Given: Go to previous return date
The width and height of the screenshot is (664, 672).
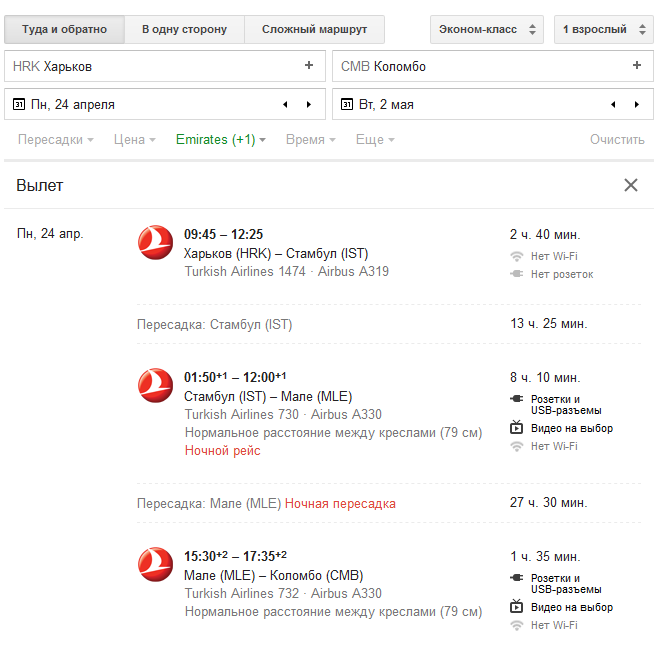Looking at the screenshot, I should tap(612, 104).
